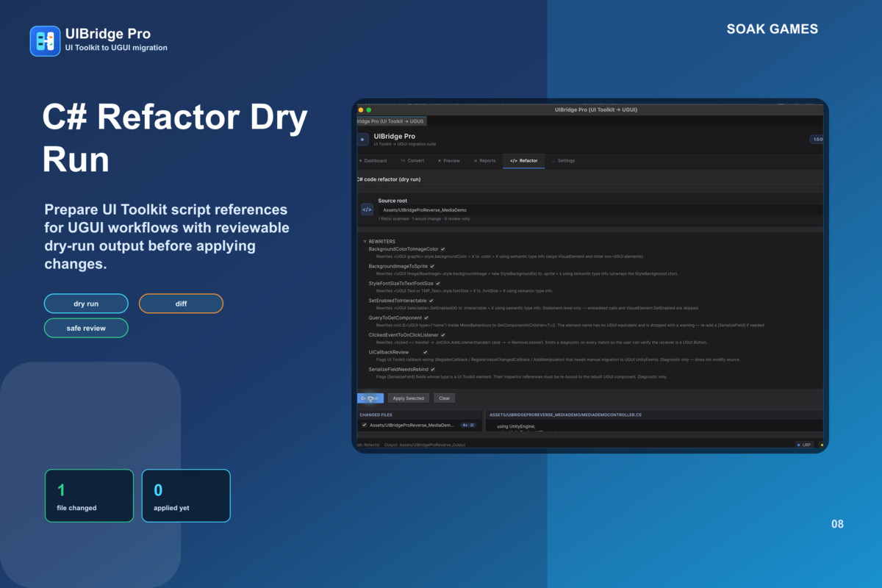Go to the Preview tab

[449, 160]
